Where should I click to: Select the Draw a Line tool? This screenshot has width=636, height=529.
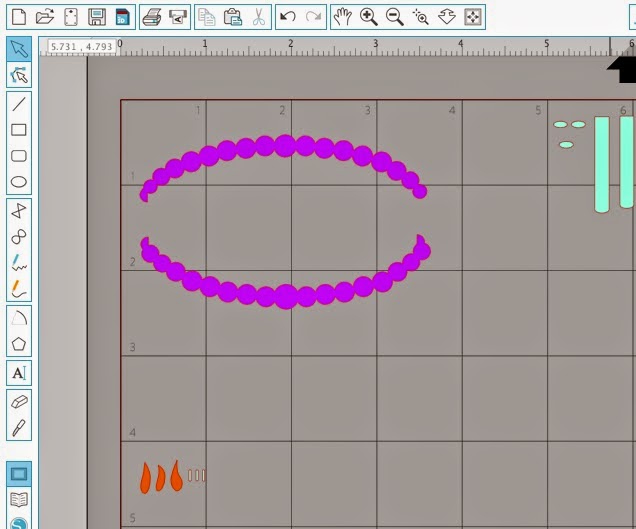(19, 104)
